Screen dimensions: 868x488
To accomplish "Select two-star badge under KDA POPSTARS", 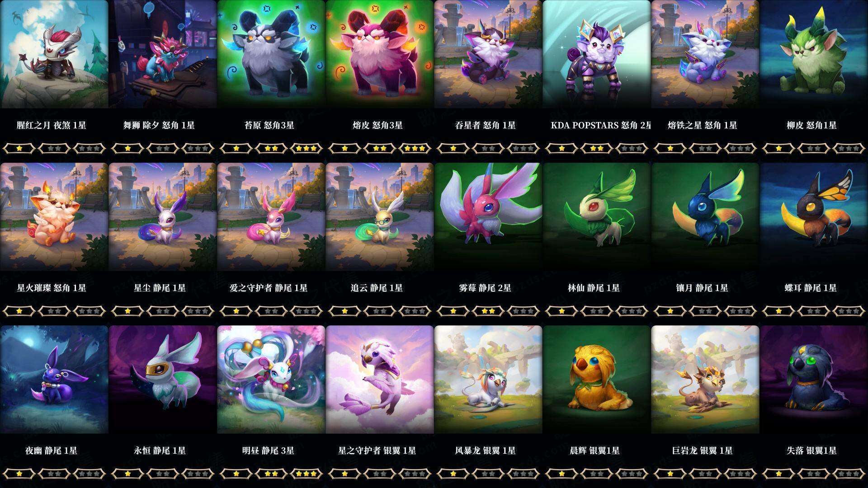I will tap(597, 148).
